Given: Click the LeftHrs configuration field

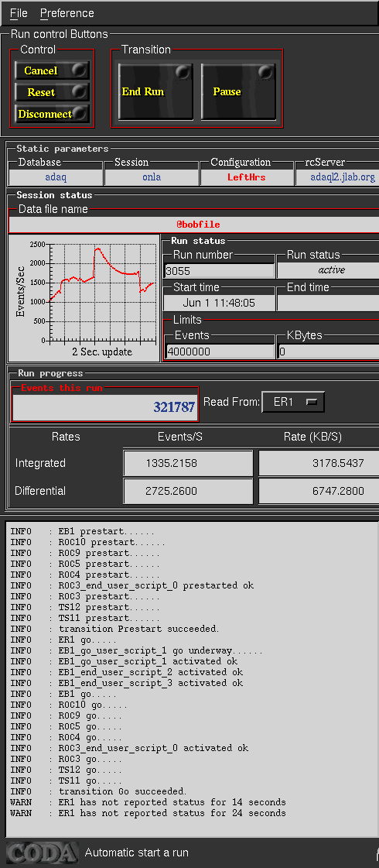Looking at the screenshot, I should 247,177.
